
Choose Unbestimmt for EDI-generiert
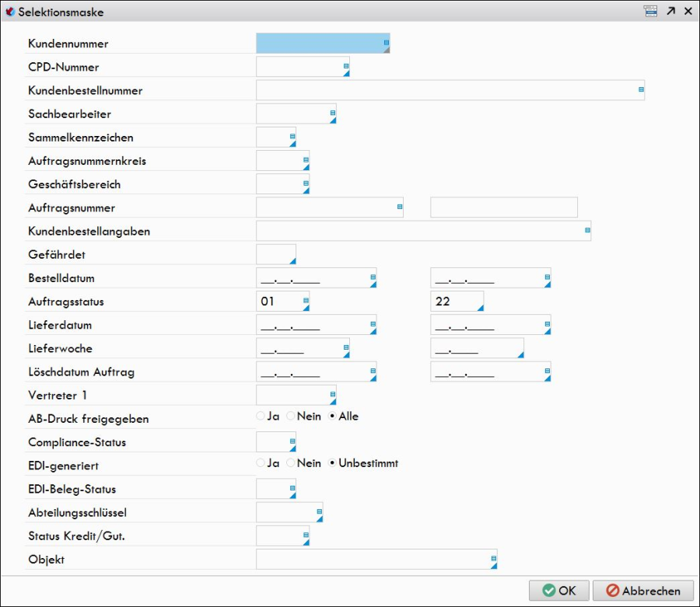pyautogui.click(x=332, y=463)
